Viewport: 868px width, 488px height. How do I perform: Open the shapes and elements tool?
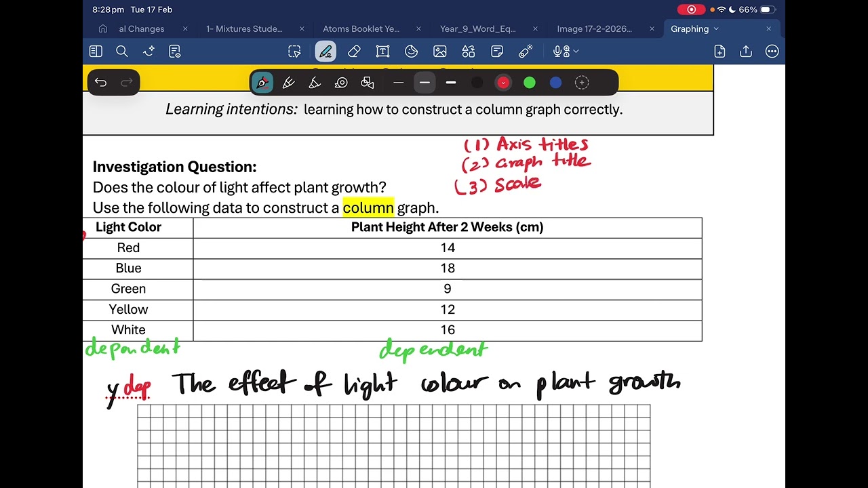click(469, 52)
